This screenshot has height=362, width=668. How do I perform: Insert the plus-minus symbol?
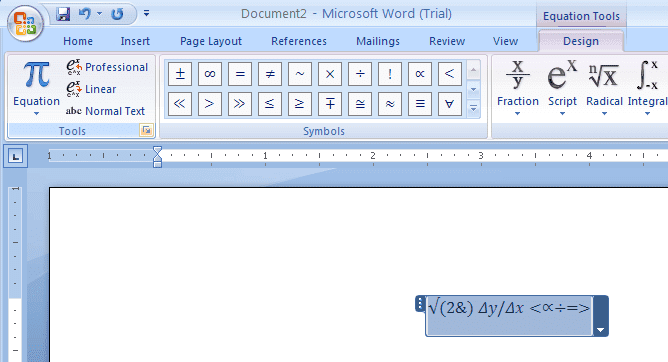180,74
